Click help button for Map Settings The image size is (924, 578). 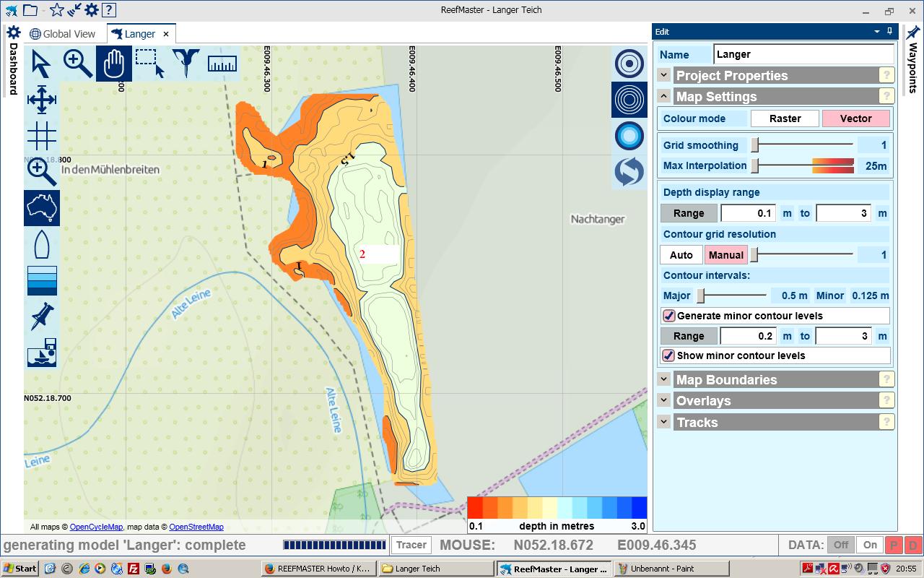[886, 96]
